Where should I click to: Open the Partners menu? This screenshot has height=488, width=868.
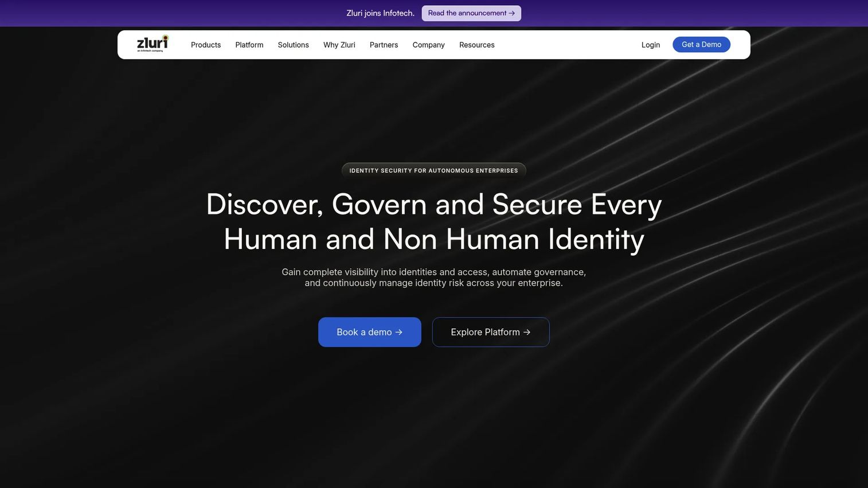pos(384,45)
